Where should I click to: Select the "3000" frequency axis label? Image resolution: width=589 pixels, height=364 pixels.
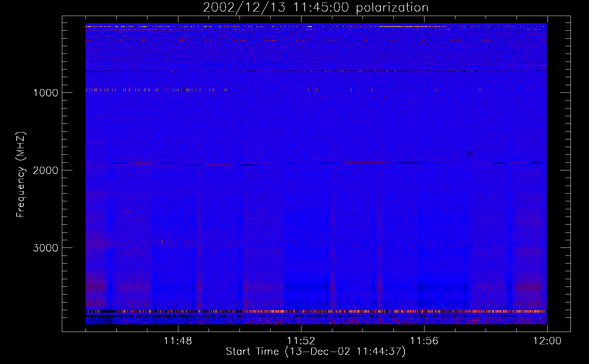pyautogui.click(x=46, y=248)
